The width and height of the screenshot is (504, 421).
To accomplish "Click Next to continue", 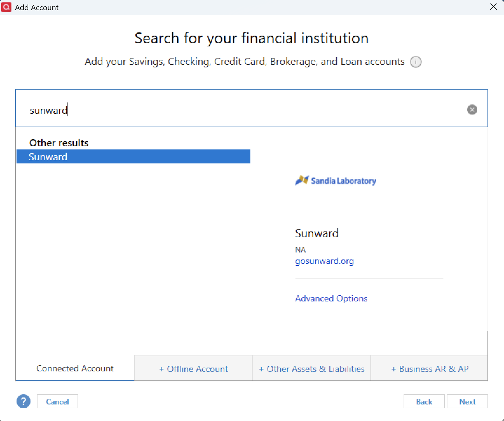I will pos(467,402).
